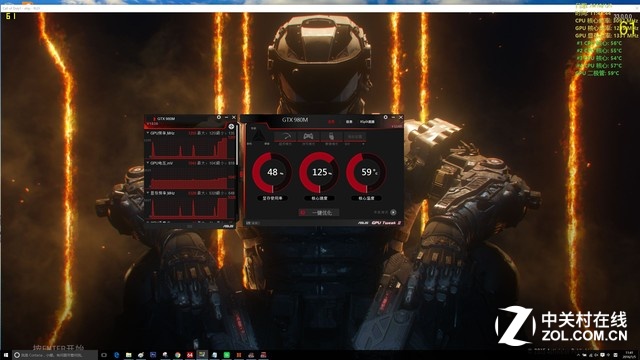Click the memory usage 48 gauge
This screenshot has width=640, height=360.
tap(272, 172)
